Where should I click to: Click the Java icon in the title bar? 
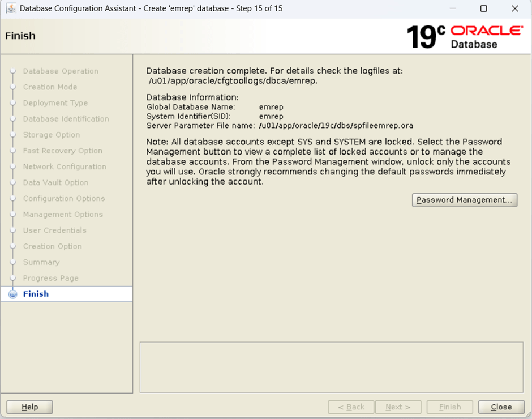click(10, 8)
